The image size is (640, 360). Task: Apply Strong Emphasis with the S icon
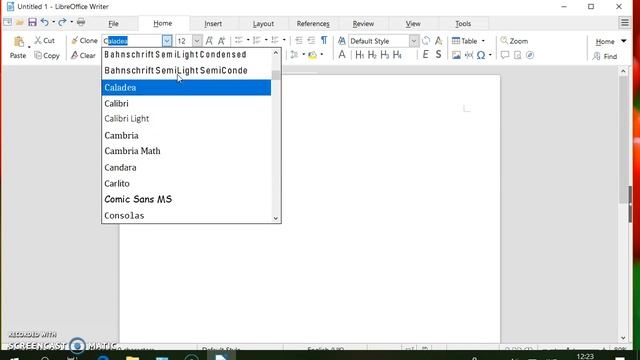pos(438,55)
